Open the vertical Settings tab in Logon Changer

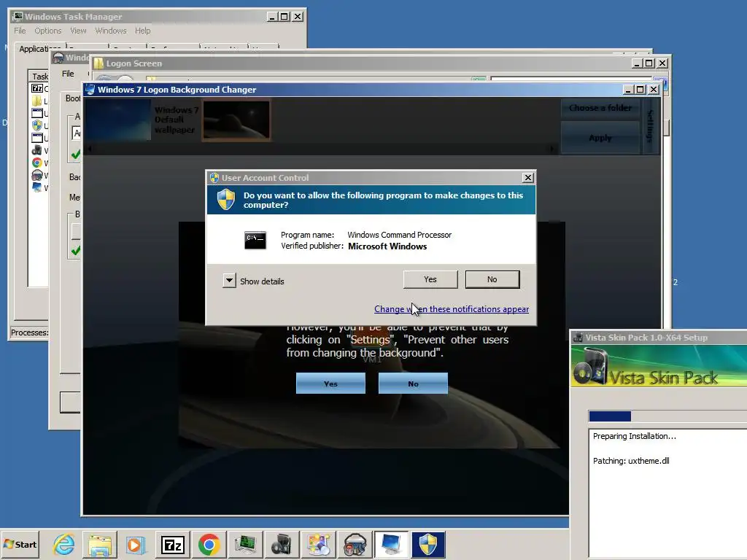click(x=650, y=125)
